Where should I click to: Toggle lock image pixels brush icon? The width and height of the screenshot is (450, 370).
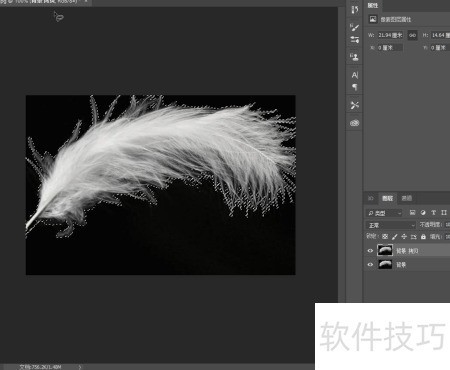395,237
